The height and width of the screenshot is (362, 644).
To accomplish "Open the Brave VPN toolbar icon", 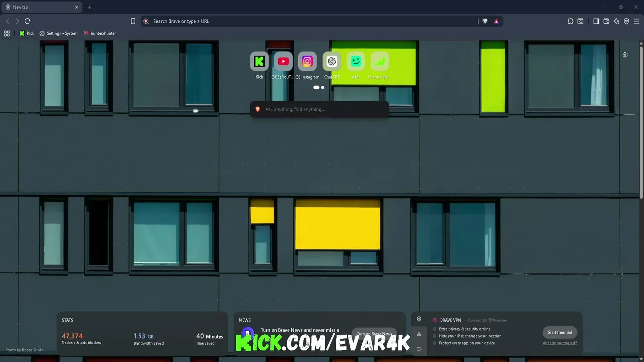I will (x=626, y=21).
